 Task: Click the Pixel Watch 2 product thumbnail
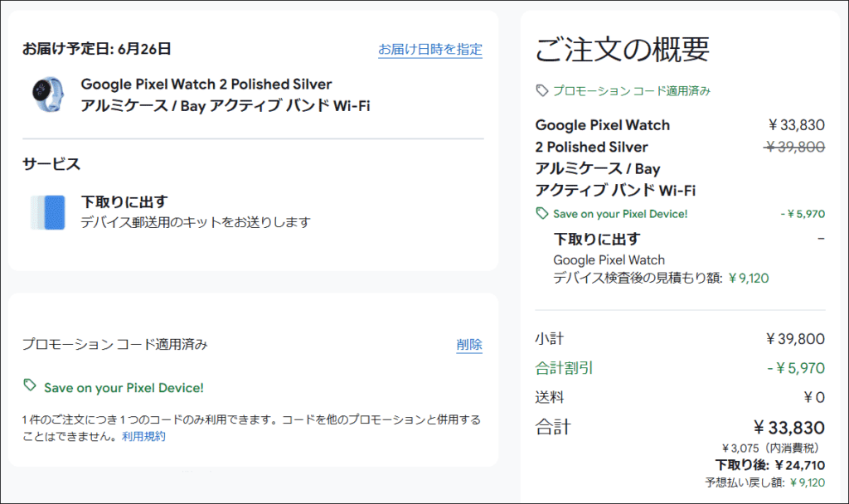pyautogui.click(x=47, y=94)
